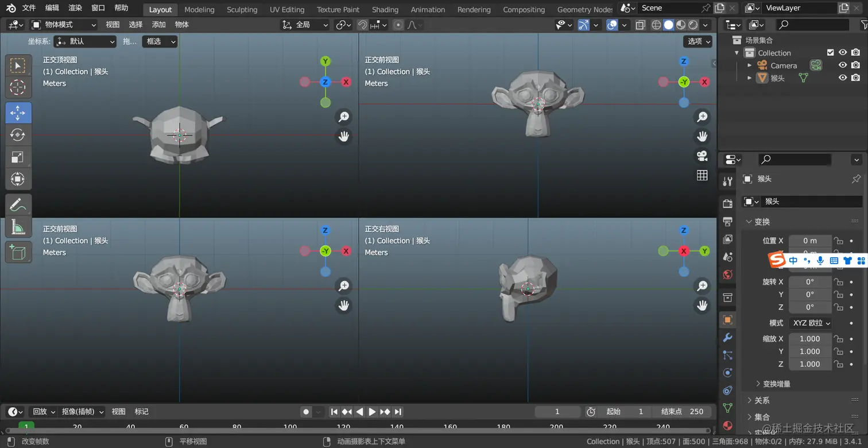Toggle proportional editing

(398, 25)
